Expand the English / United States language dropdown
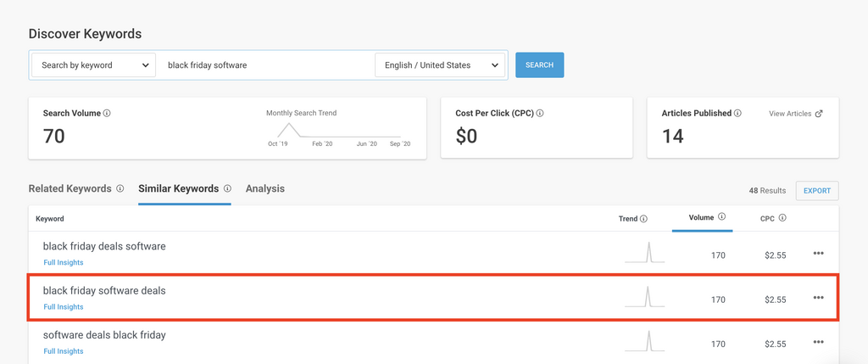The width and height of the screenshot is (868, 364). 439,65
